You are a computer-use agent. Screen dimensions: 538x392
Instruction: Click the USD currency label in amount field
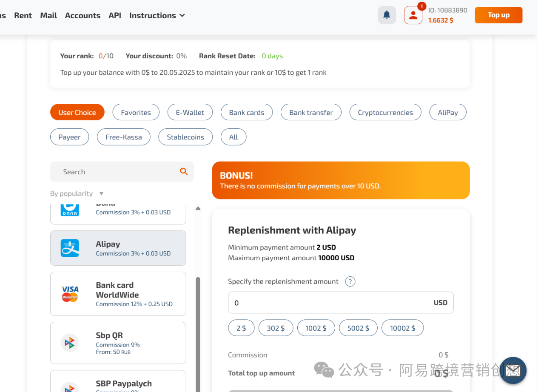click(441, 303)
